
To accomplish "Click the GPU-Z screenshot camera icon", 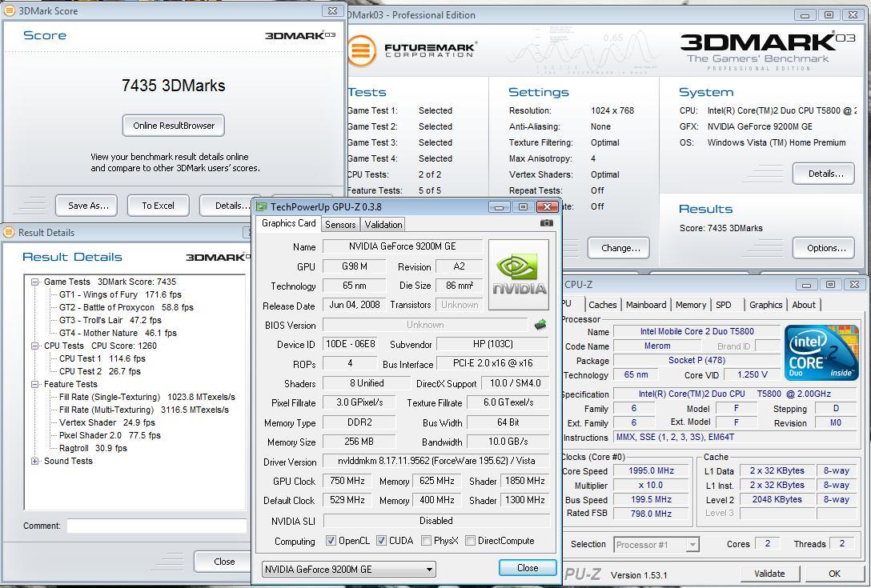I will 547,223.
